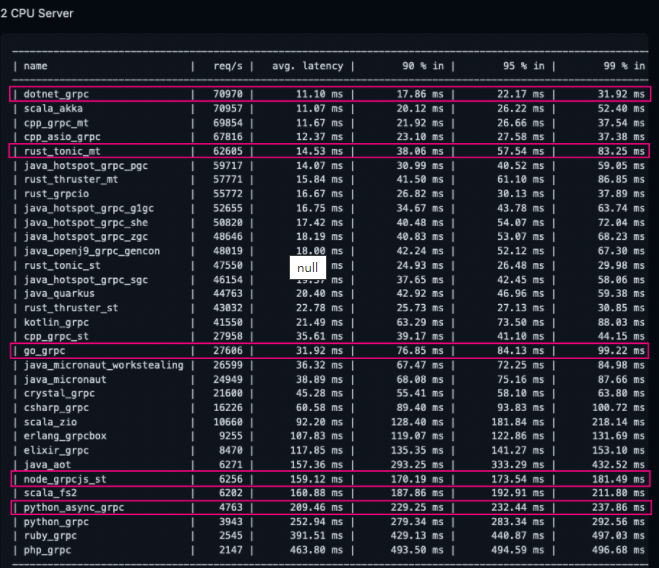The width and height of the screenshot is (659, 568).
Task: Click avg latency '14.53 ms' value
Action: coord(319,151)
